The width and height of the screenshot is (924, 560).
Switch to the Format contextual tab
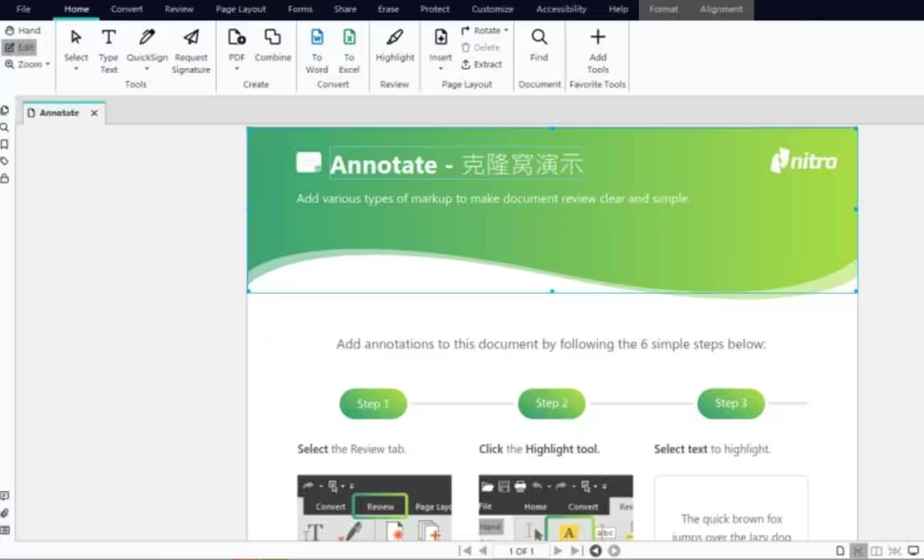tap(664, 10)
